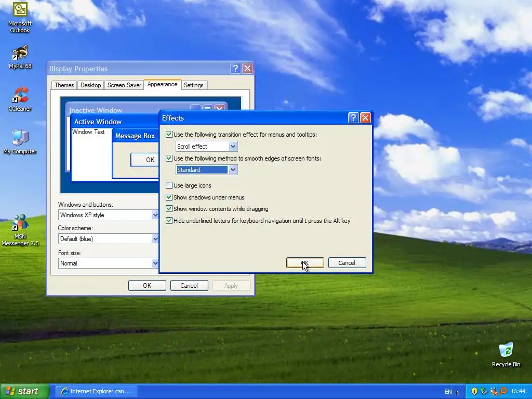Click the Inactive Window title in the preview
This screenshot has height=399, width=532.
(96, 110)
